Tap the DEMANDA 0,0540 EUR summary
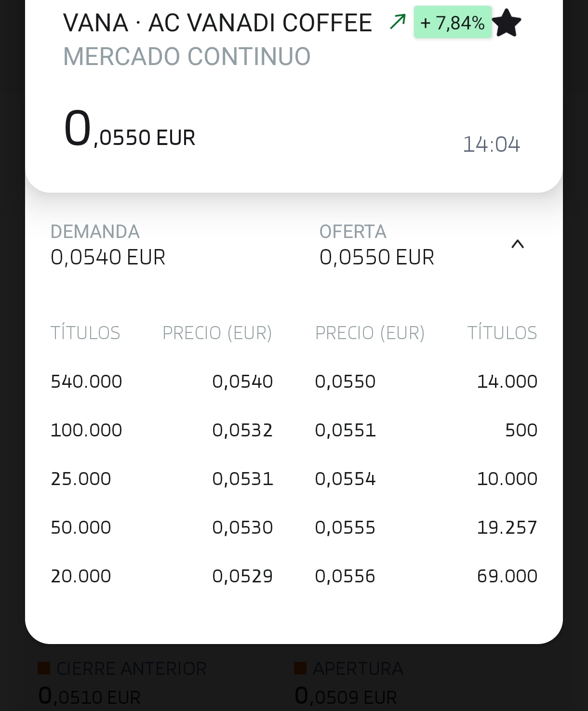 tap(108, 245)
